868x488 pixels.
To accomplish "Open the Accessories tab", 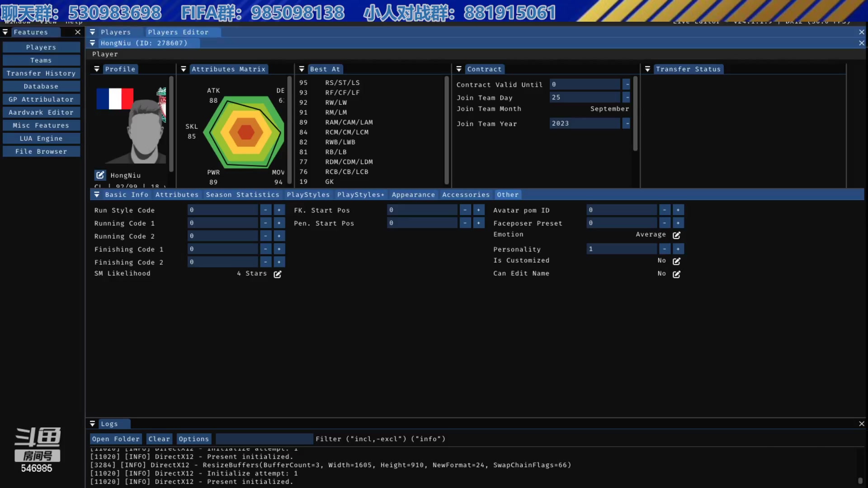I will (x=466, y=195).
